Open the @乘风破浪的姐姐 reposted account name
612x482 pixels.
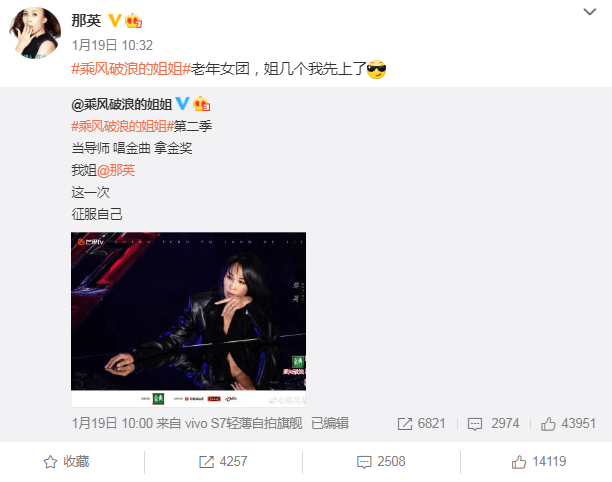click(122, 104)
